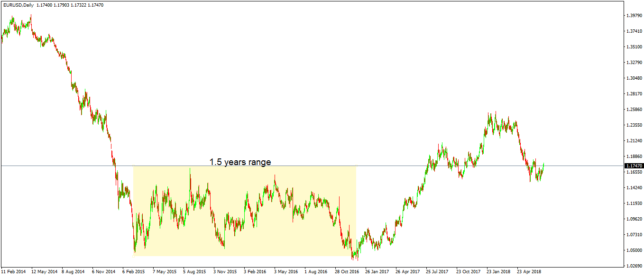The image size is (644, 277).
Task: Click the 1.14240 price axis label
Action: pos(634,188)
